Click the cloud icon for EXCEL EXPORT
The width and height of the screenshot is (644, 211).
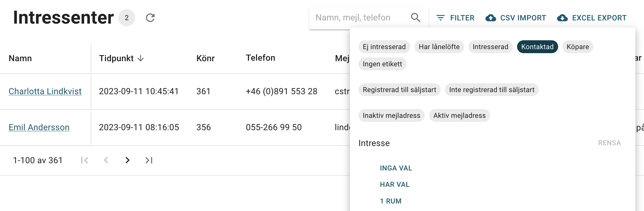coord(563,18)
